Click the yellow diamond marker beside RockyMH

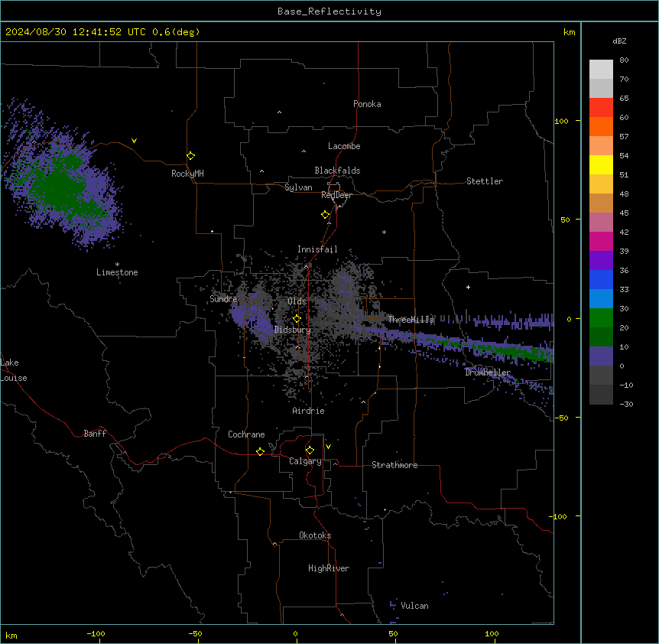point(190,156)
